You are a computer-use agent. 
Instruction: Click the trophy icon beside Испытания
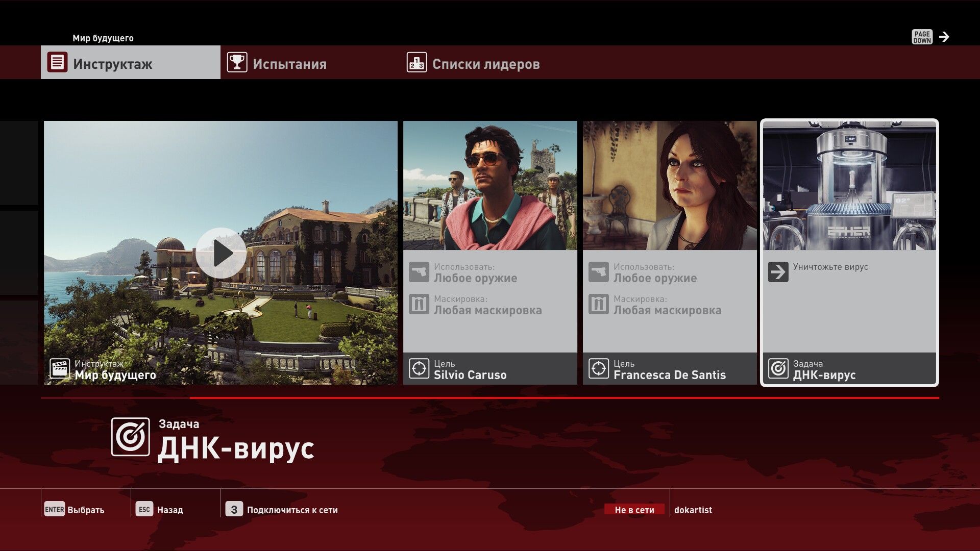pyautogui.click(x=237, y=62)
